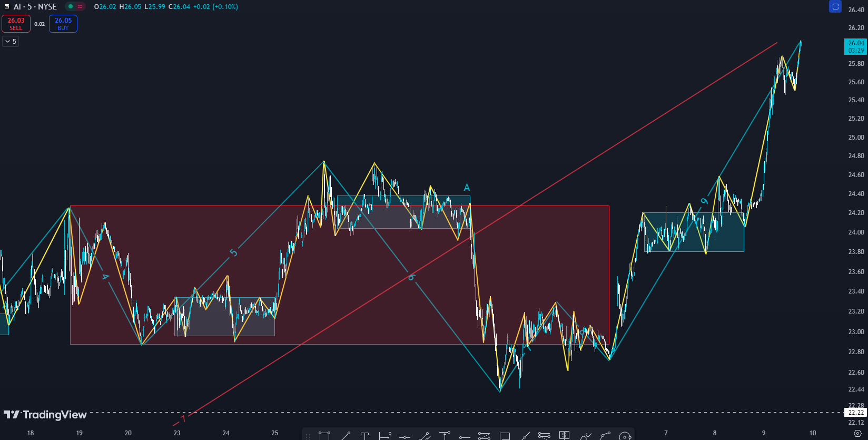Select the circular target tool at toolbar end
The width and height of the screenshot is (868, 440).
625,436
